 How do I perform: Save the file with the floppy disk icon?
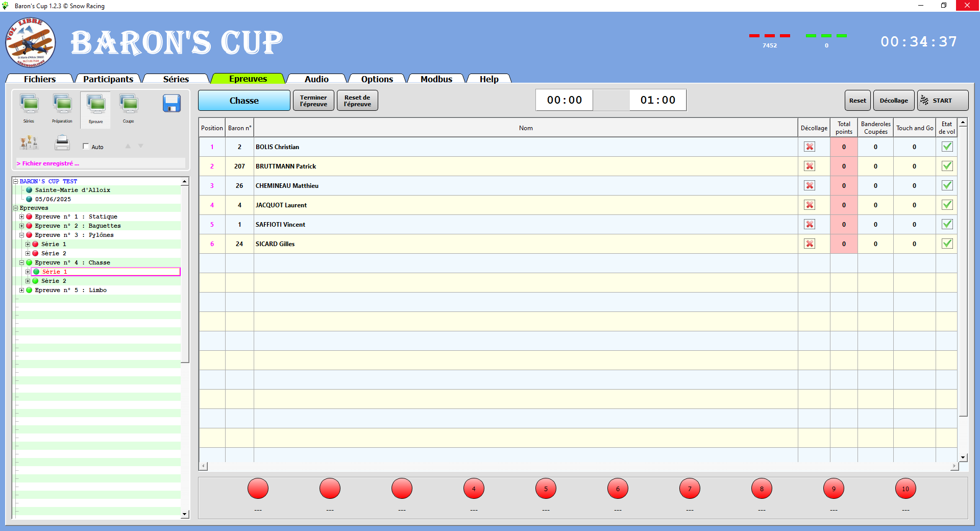(172, 103)
